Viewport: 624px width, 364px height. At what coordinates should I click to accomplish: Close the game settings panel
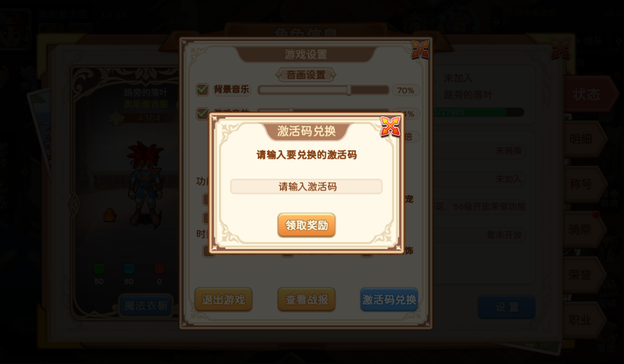tap(420, 49)
